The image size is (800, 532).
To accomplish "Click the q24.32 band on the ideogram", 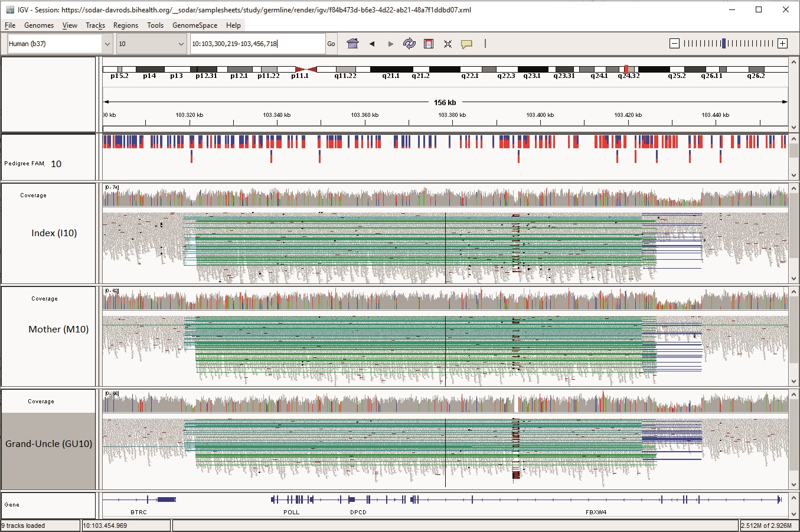I will pyautogui.click(x=626, y=70).
